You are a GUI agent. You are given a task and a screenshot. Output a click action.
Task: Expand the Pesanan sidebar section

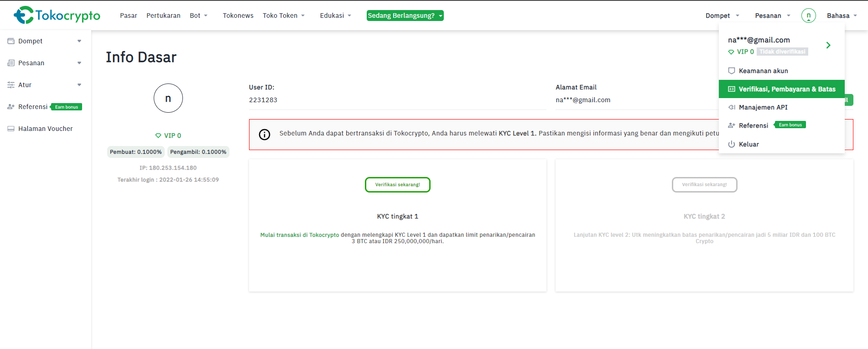coord(79,63)
